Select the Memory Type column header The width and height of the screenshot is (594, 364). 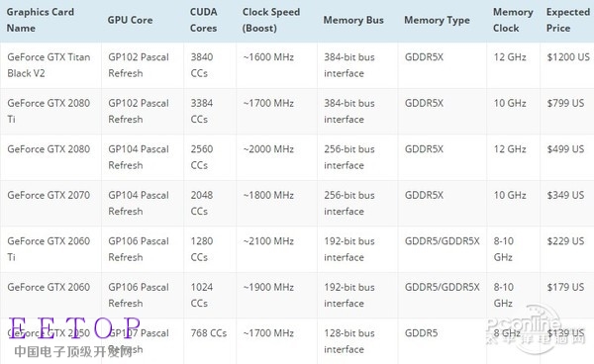click(437, 20)
